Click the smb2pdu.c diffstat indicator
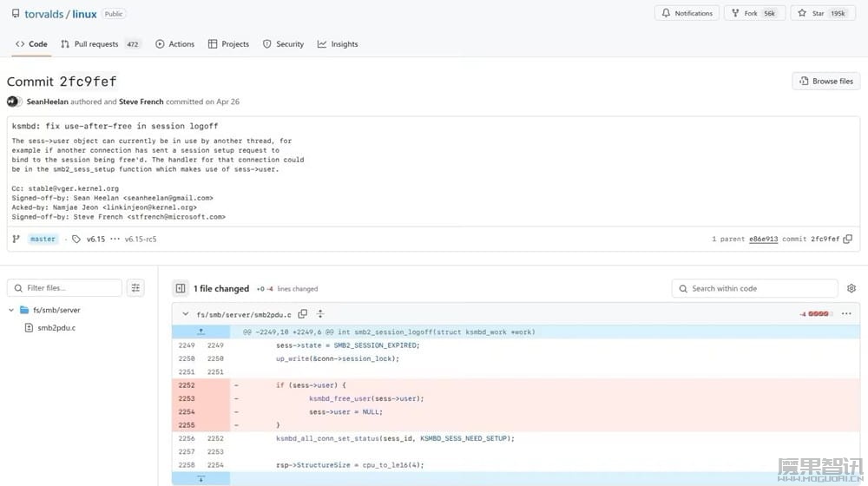The width and height of the screenshot is (868, 486). pos(816,314)
